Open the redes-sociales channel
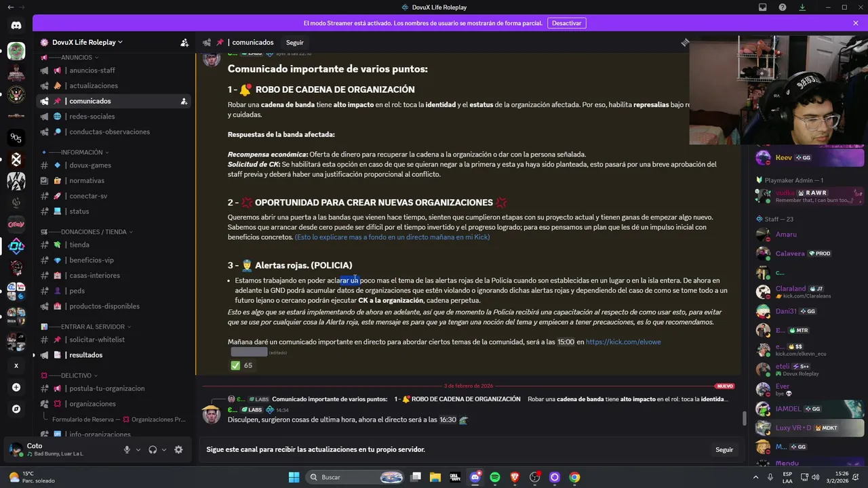 (113, 117)
